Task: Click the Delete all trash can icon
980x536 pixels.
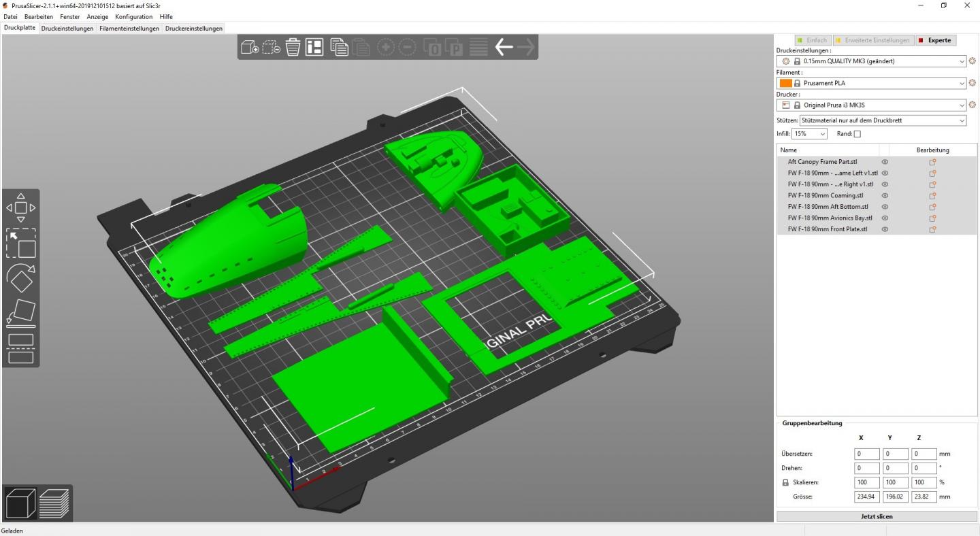Action: pyautogui.click(x=293, y=47)
